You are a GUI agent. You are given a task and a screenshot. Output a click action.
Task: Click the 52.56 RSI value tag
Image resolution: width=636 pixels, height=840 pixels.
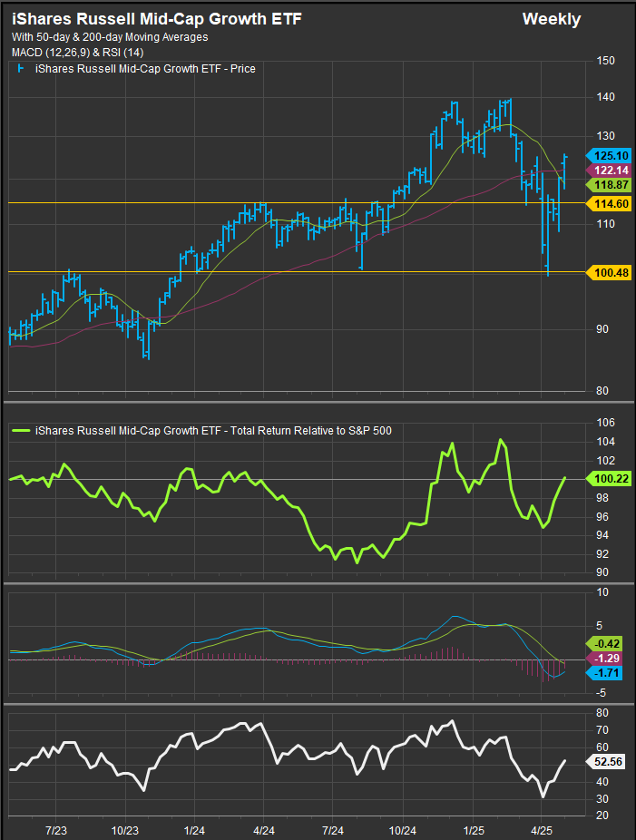607,762
